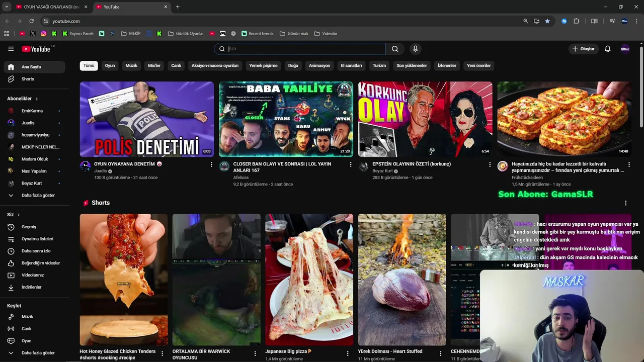The width and height of the screenshot is (644, 362).
Task: Select the Müzik filter chip
Action: point(131,65)
